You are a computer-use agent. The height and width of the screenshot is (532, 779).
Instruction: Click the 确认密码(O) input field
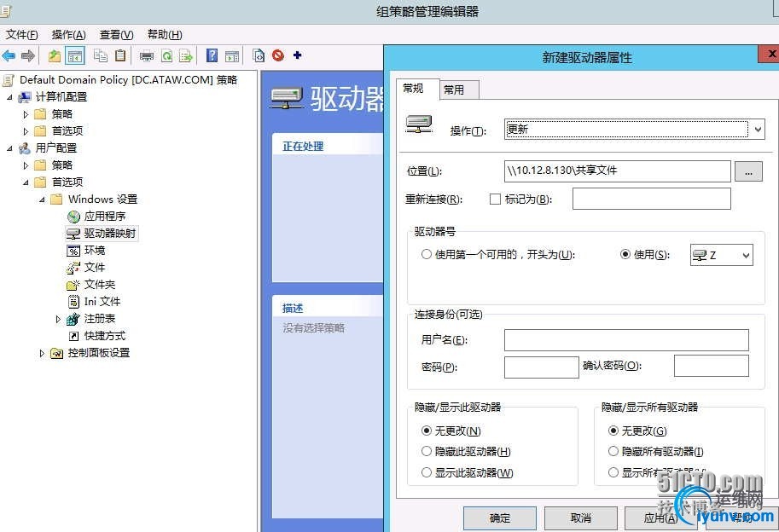[x=711, y=366]
